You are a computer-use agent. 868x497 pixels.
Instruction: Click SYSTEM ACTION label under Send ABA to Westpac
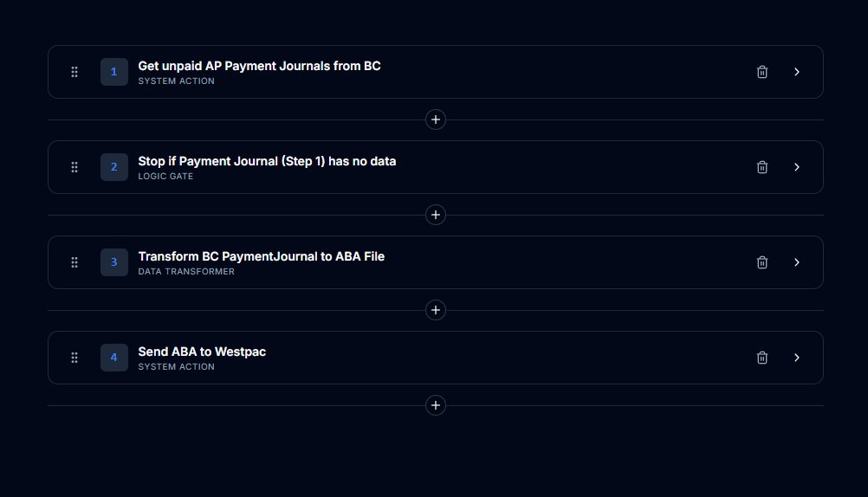(176, 366)
